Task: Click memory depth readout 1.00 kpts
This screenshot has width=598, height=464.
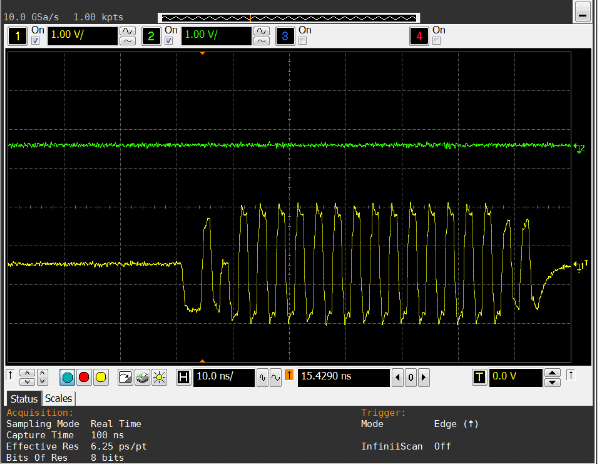Action: [98, 17]
